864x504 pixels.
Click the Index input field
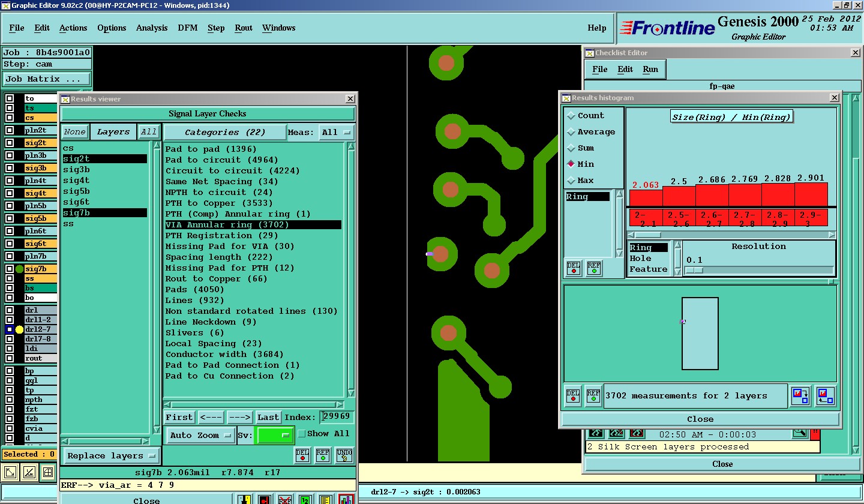tap(337, 416)
